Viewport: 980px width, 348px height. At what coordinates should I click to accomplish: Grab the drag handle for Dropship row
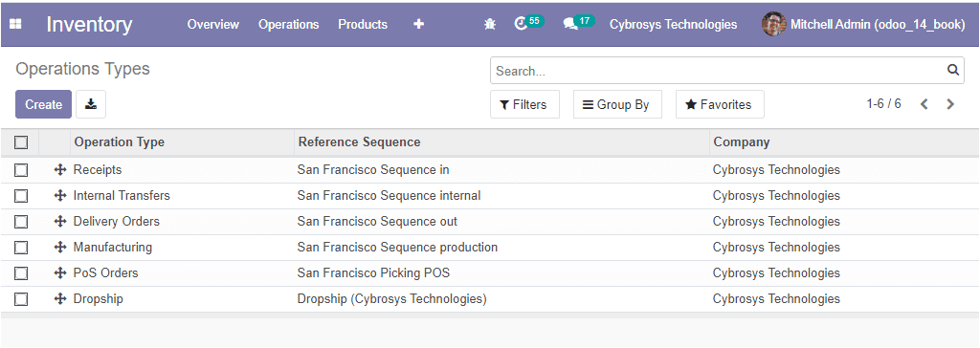pyautogui.click(x=60, y=298)
